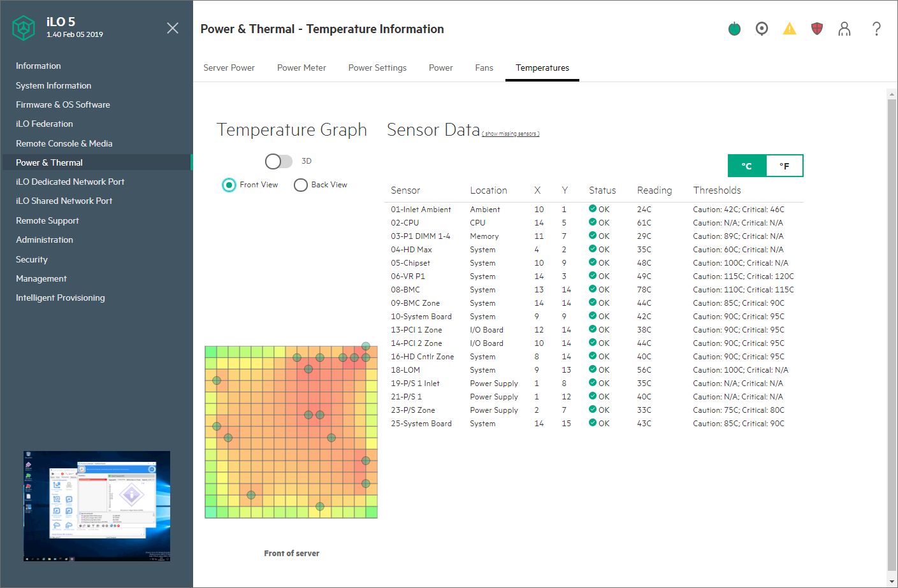This screenshot has height=588, width=898.
Task: Select the Back View radio button
Action: coord(301,185)
